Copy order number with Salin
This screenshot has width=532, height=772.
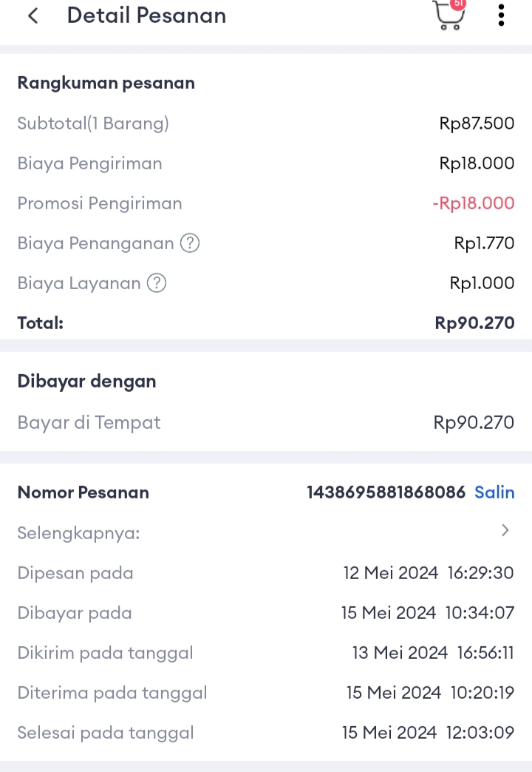[x=494, y=492]
